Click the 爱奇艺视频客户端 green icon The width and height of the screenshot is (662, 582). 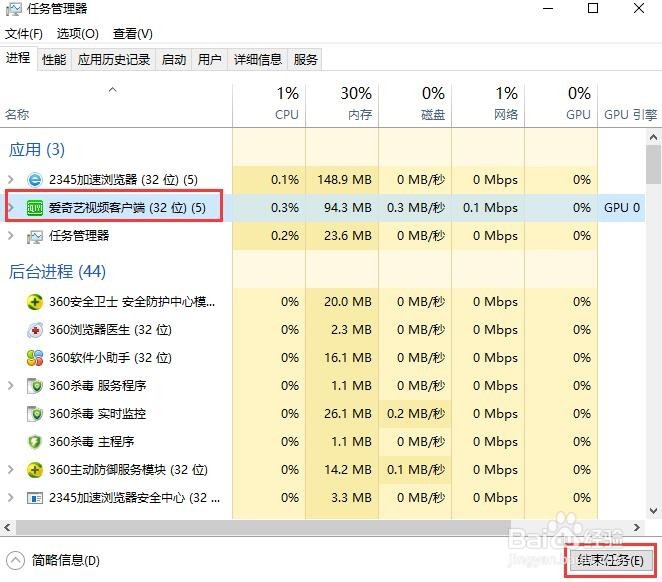coord(35,208)
